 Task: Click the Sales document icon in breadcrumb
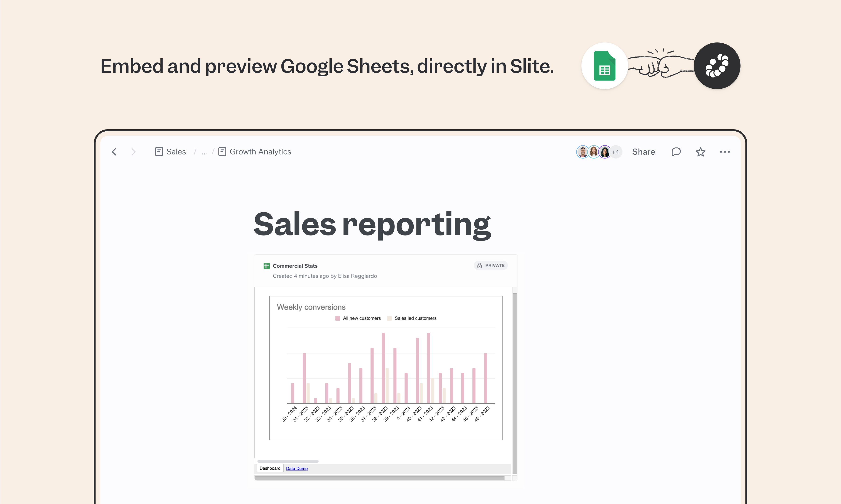tap(159, 152)
